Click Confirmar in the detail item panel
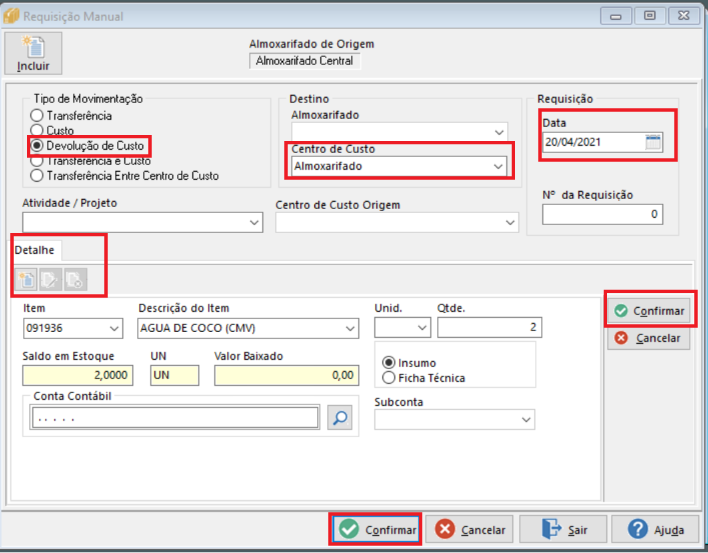The image size is (708, 553). [649, 311]
